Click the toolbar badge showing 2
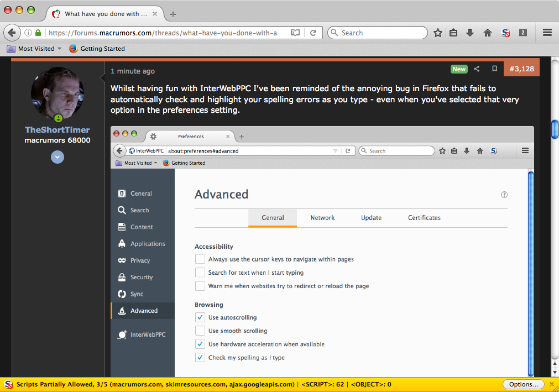This screenshot has width=559, height=392. pyautogui.click(x=523, y=33)
